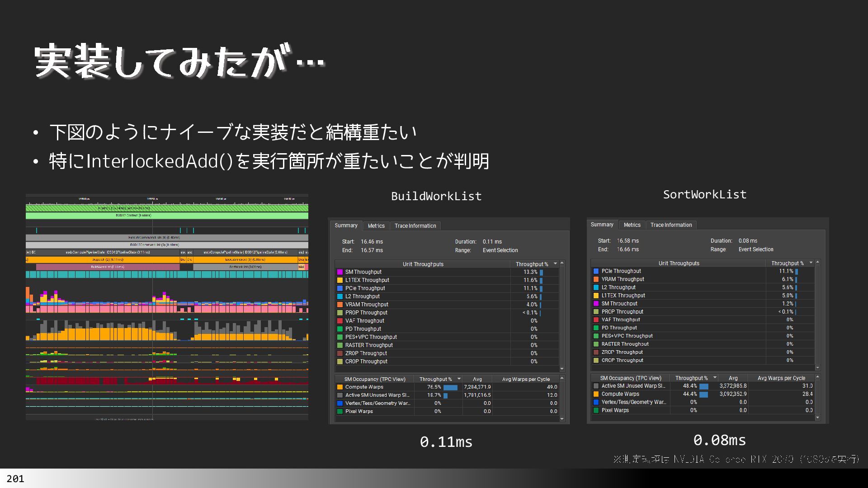Select the Summary tab in SortWorkList panel
Image resolution: width=868 pixels, height=488 pixels.
click(602, 225)
